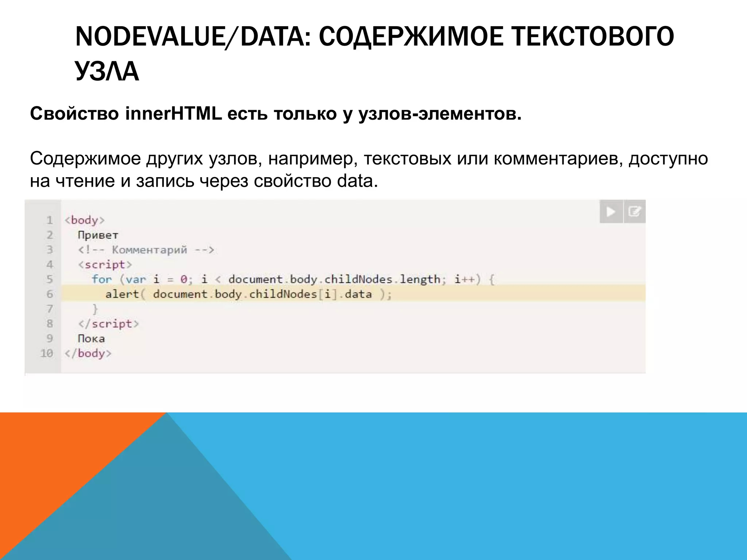Click the highlighted alert( ... .data ) line
The width and height of the screenshot is (747, 560).
[x=353, y=294]
